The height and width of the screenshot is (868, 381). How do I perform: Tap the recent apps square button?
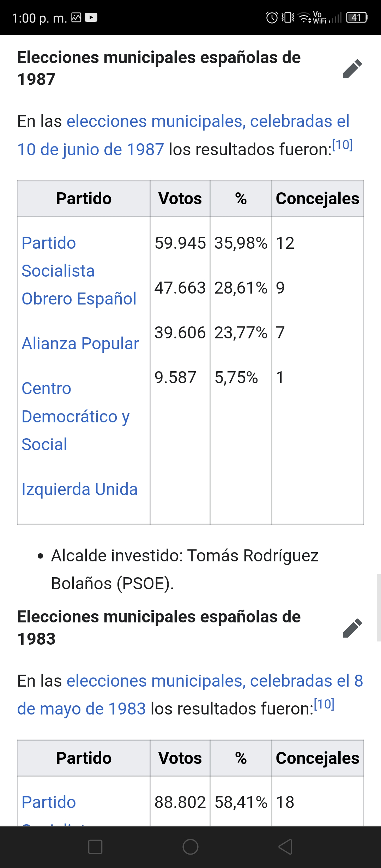click(x=95, y=846)
